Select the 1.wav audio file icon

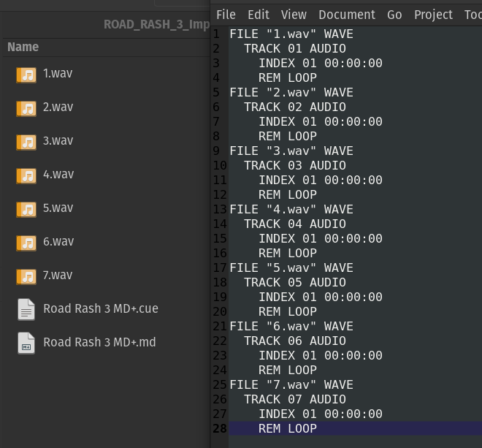pos(26,75)
